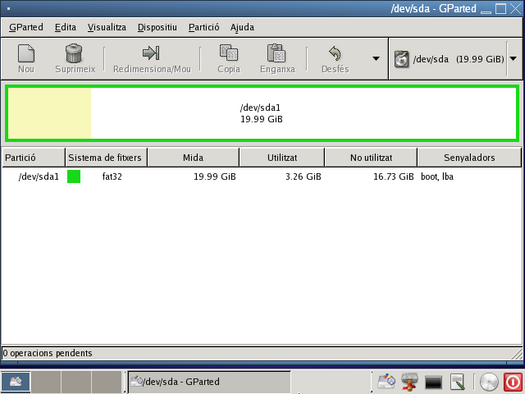Select the /dev/sda1 partition graphic block
Screen dimensions: 525x394
[262, 113]
